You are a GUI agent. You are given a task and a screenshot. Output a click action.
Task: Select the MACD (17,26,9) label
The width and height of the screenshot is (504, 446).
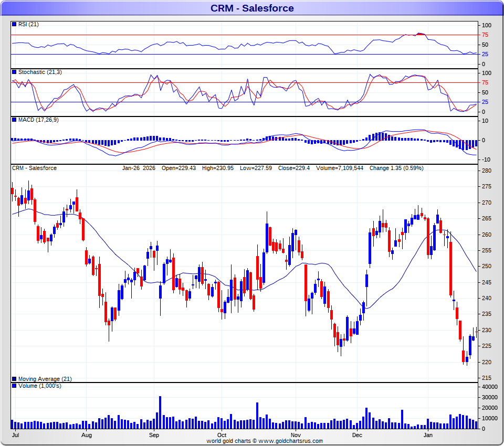(38, 120)
